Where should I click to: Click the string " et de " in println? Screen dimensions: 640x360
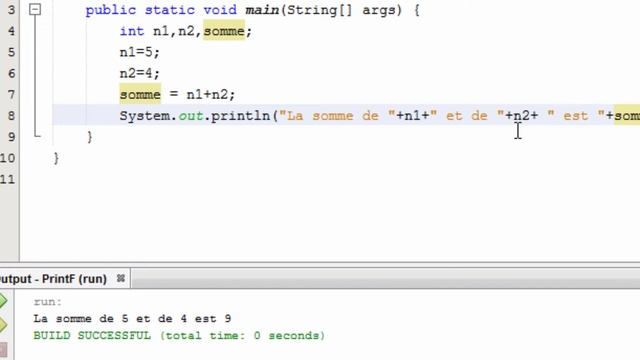(x=467, y=116)
